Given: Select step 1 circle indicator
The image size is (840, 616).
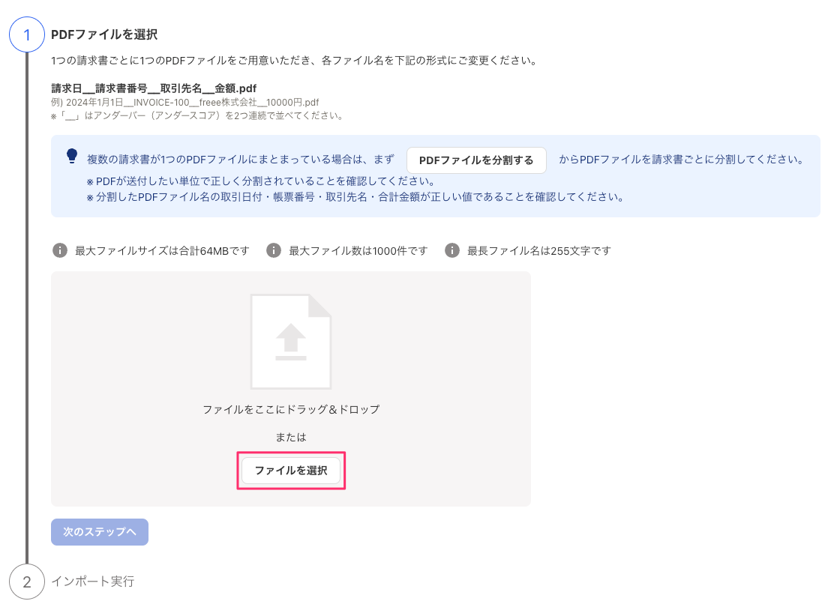Looking at the screenshot, I should [27, 34].
